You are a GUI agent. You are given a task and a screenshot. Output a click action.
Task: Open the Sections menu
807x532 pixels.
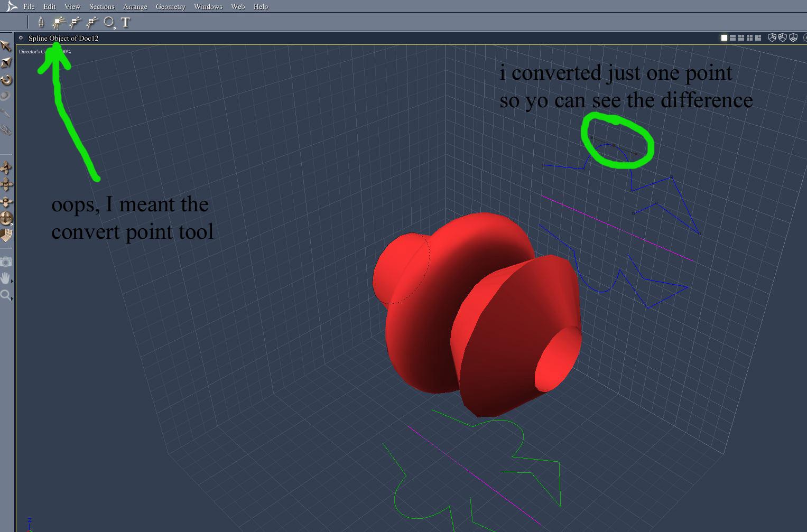[x=101, y=7]
